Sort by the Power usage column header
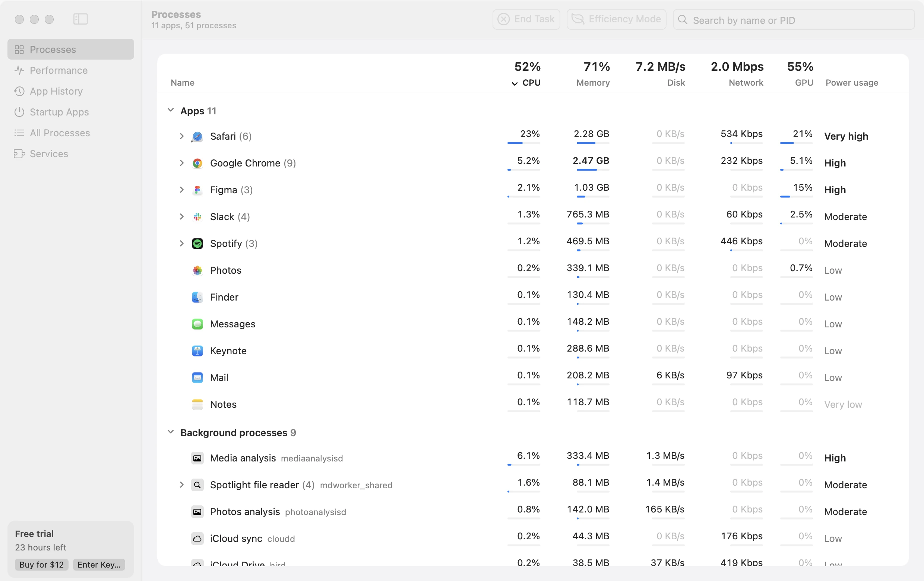Image resolution: width=924 pixels, height=581 pixels. (851, 83)
